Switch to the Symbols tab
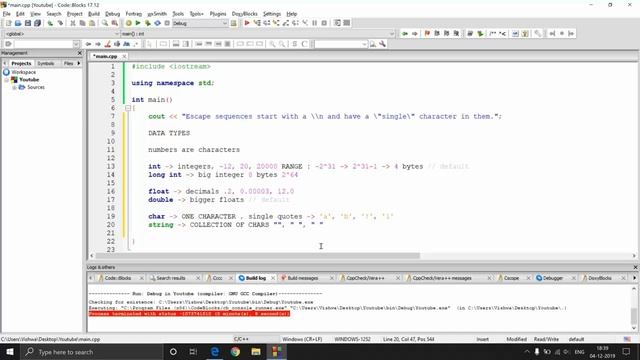 [x=46, y=64]
